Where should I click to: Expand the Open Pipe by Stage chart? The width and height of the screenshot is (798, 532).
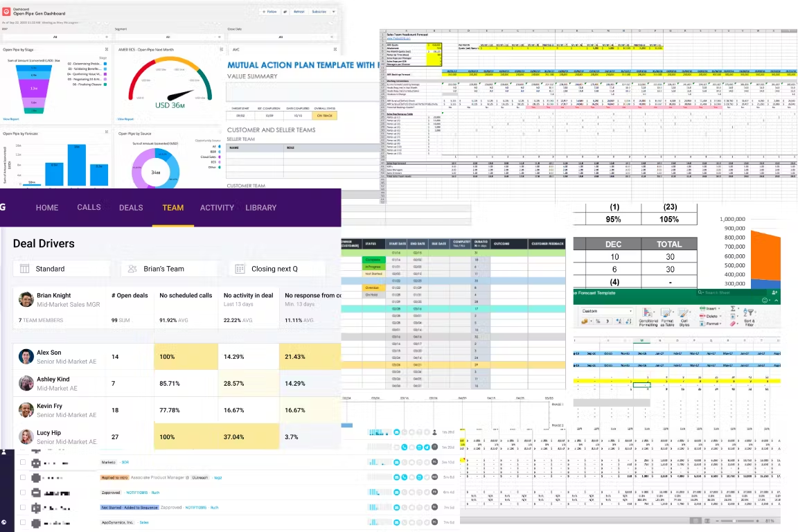pyautogui.click(x=107, y=49)
